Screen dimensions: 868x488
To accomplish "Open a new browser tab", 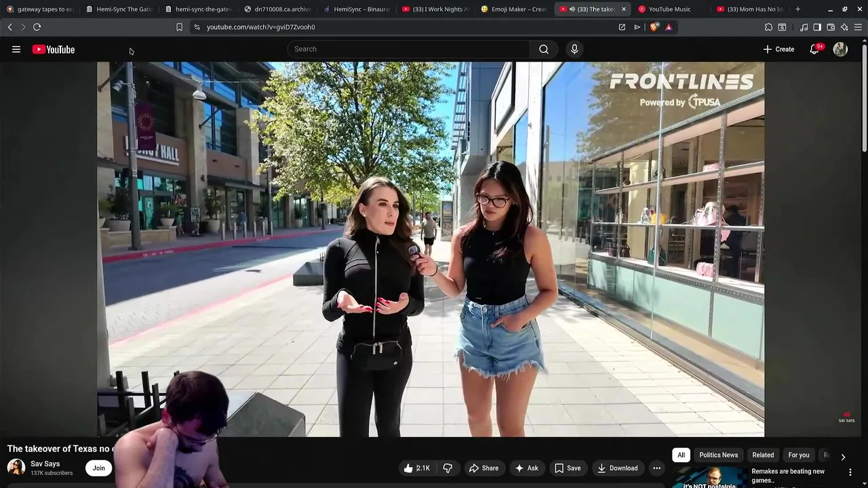I will click(797, 9).
